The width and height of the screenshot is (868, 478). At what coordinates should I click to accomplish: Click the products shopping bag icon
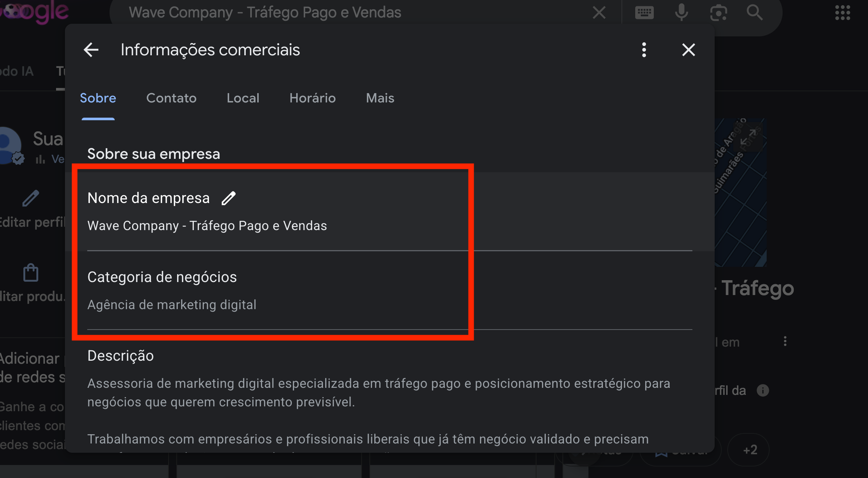(x=30, y=273)
